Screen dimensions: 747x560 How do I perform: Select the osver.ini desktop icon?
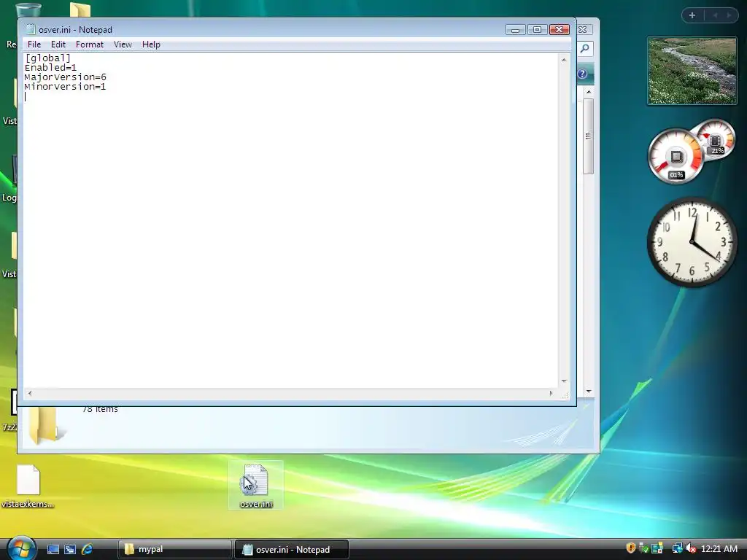click(256, 485)
